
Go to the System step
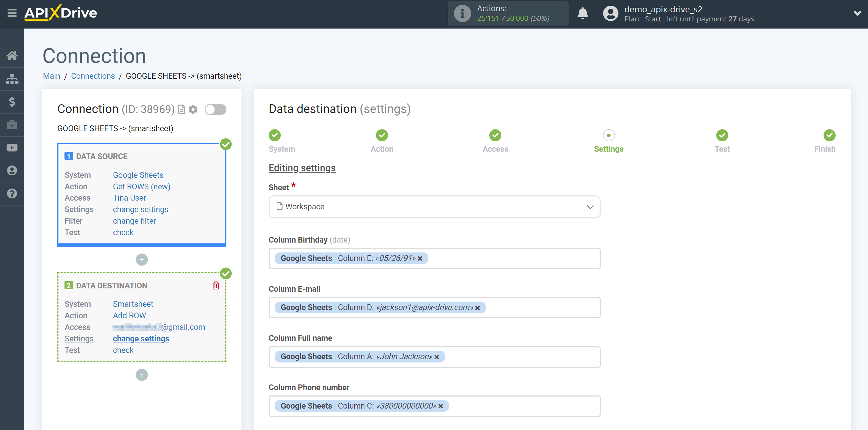(x=275, y=136)
